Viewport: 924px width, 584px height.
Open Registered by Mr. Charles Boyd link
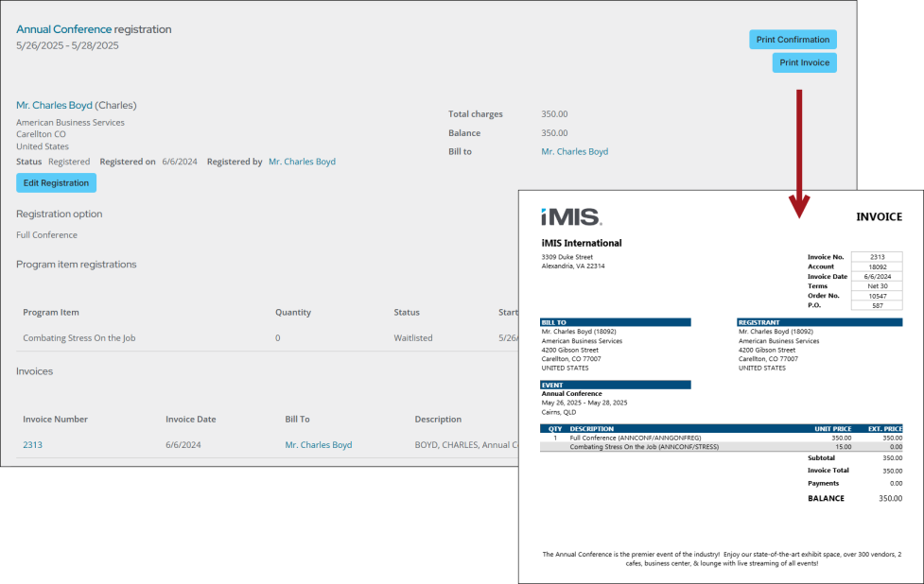(302, 162)
